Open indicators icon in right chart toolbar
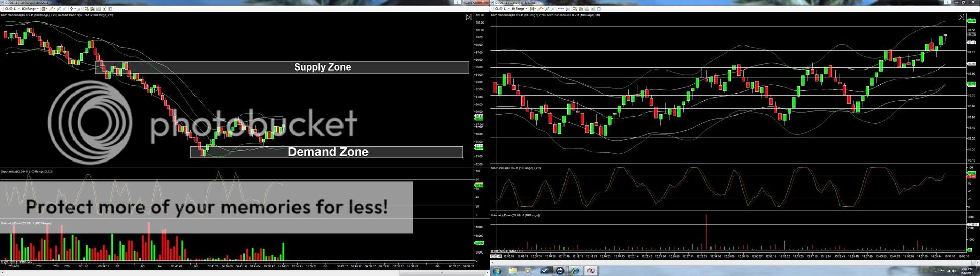Image resolution: width=980 pixels, height=276 pixels. coord(581,9)
